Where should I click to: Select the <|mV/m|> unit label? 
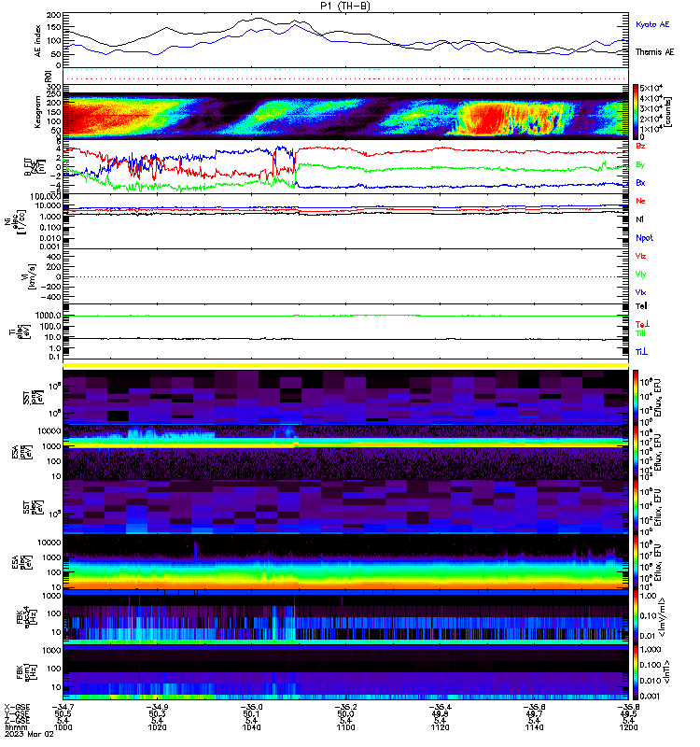click(662, 618)
